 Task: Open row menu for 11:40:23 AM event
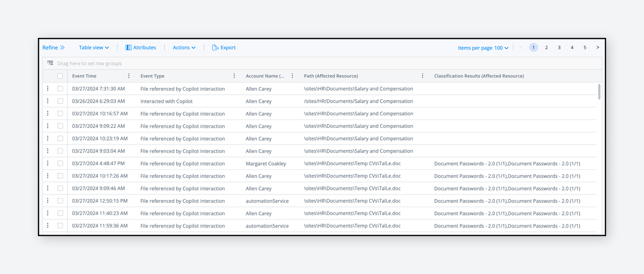48,213
